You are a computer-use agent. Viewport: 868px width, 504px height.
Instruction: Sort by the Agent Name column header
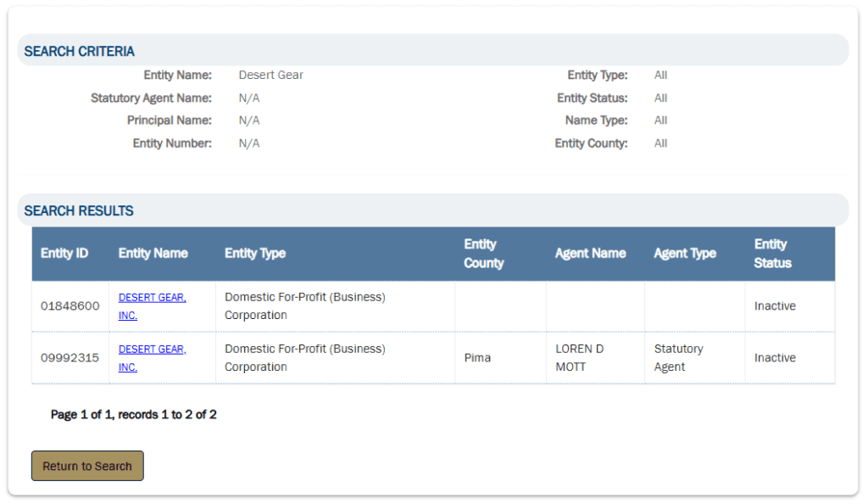tap(591, 253)
